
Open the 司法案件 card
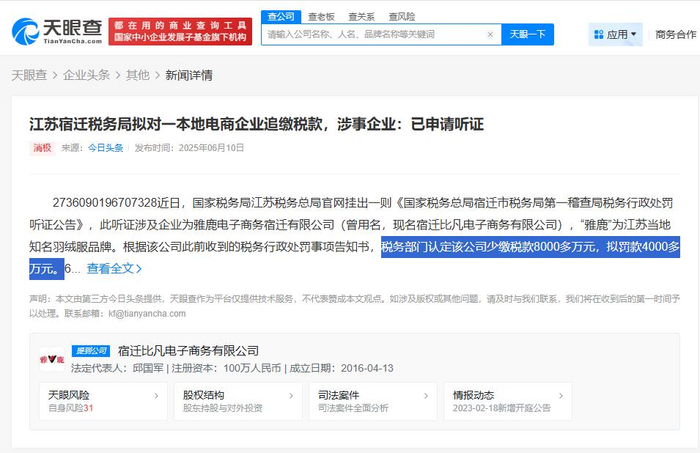pos(373,401)
